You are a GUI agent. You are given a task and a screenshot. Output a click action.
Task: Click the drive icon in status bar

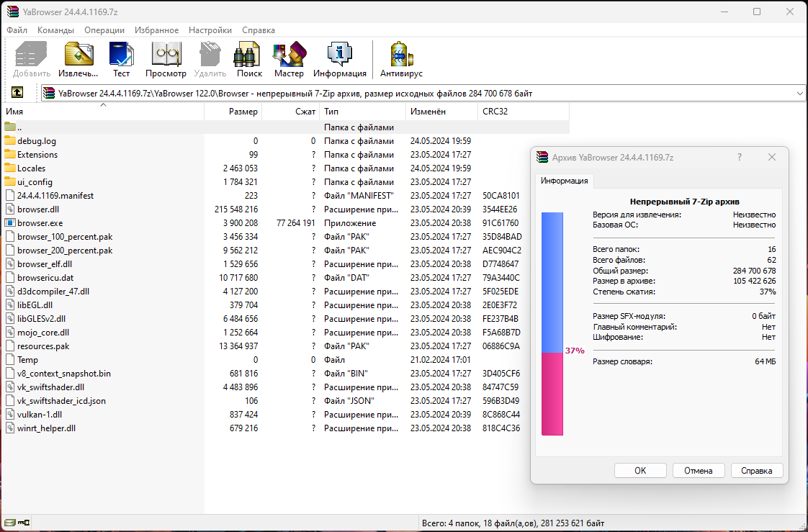10,523
